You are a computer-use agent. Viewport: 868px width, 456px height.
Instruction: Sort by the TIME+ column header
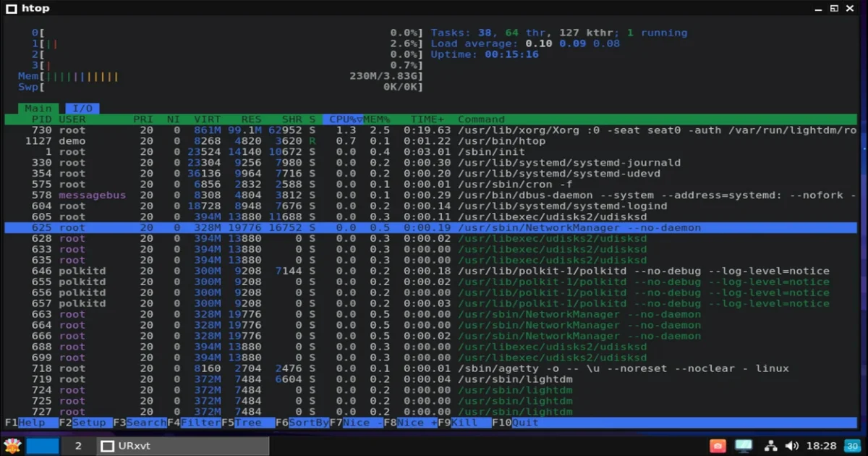pos(427,119)
